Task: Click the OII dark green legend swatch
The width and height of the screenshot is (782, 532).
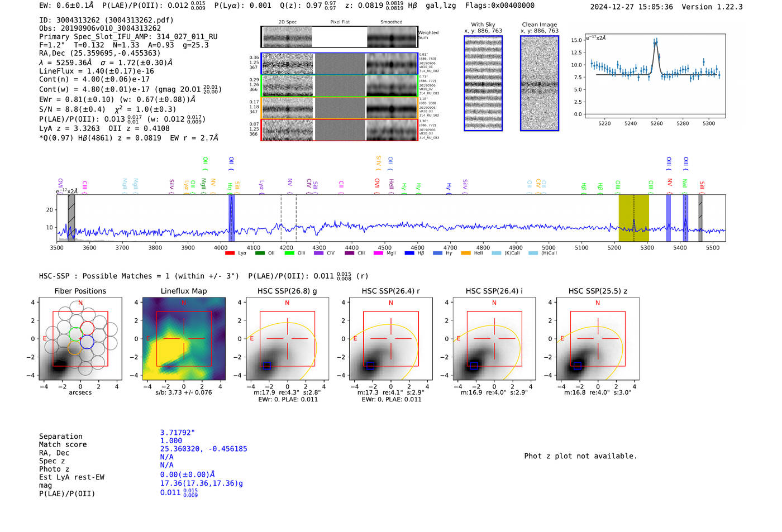Action: pyautogui.click(x=260, y=253)
